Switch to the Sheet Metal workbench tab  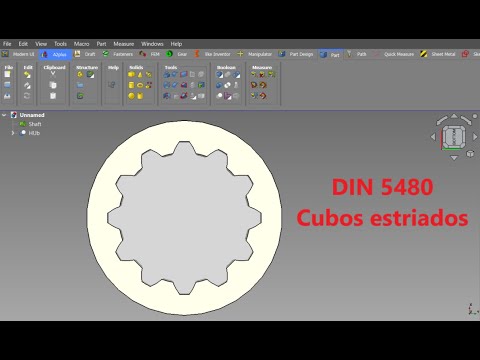click(438, 54)
